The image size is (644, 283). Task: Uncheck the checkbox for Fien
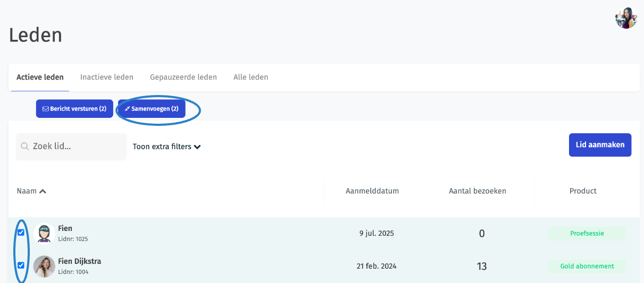21,233
